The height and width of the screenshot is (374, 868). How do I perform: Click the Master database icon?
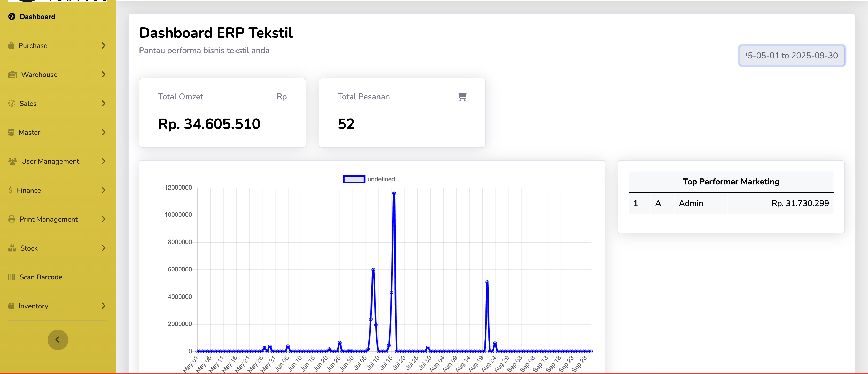click(11, 133)
